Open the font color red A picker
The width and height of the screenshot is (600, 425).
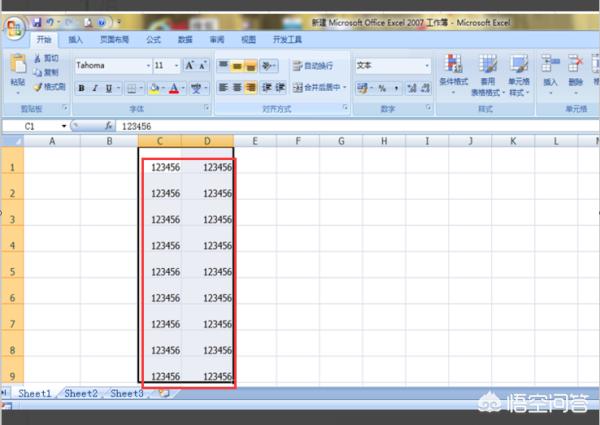point(174,88)
